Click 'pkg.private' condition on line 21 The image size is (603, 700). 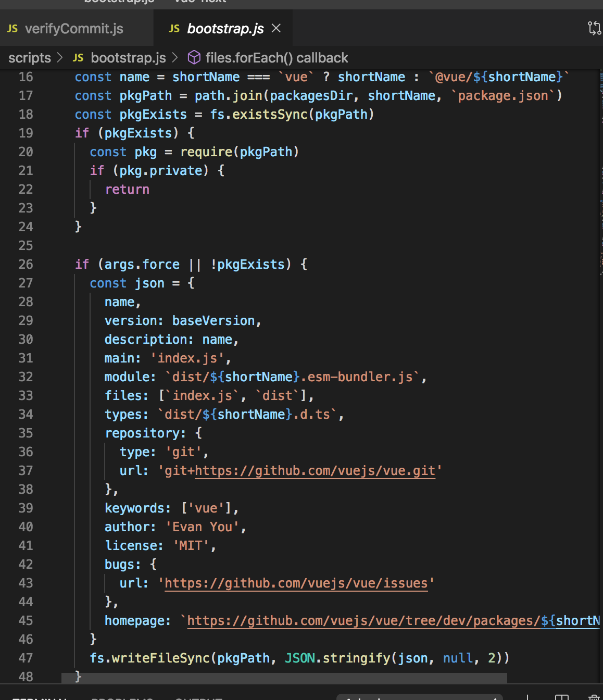tap(160, 171)
